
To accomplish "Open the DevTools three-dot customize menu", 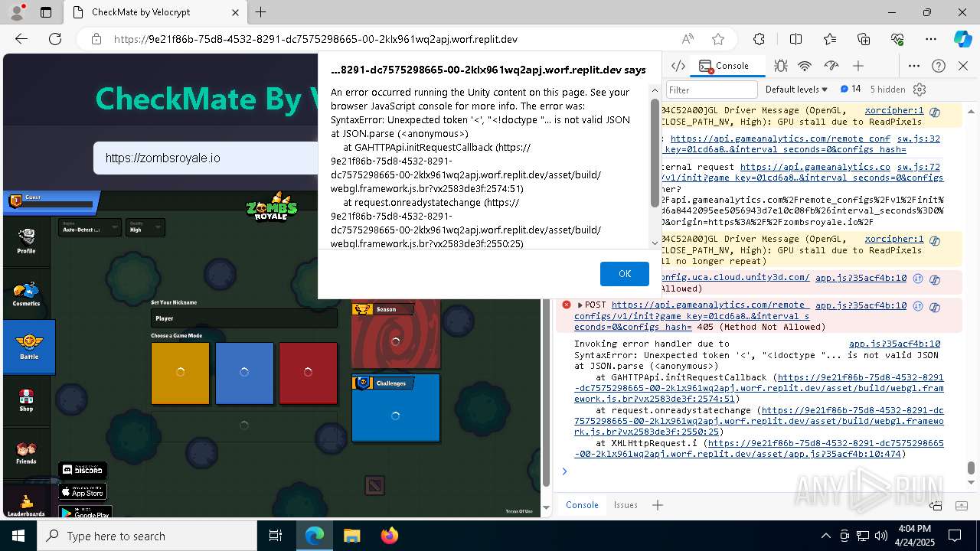I will click(x=914, y=66).
